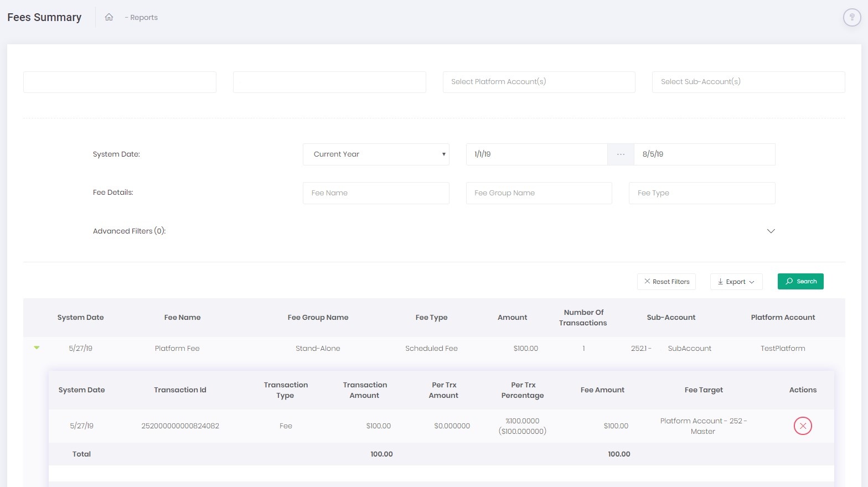Viewport: 868px width, 487px height.
Task: Focus the Fee Group Name filter field
Action: pyautogui.click(x=539, y=193)
